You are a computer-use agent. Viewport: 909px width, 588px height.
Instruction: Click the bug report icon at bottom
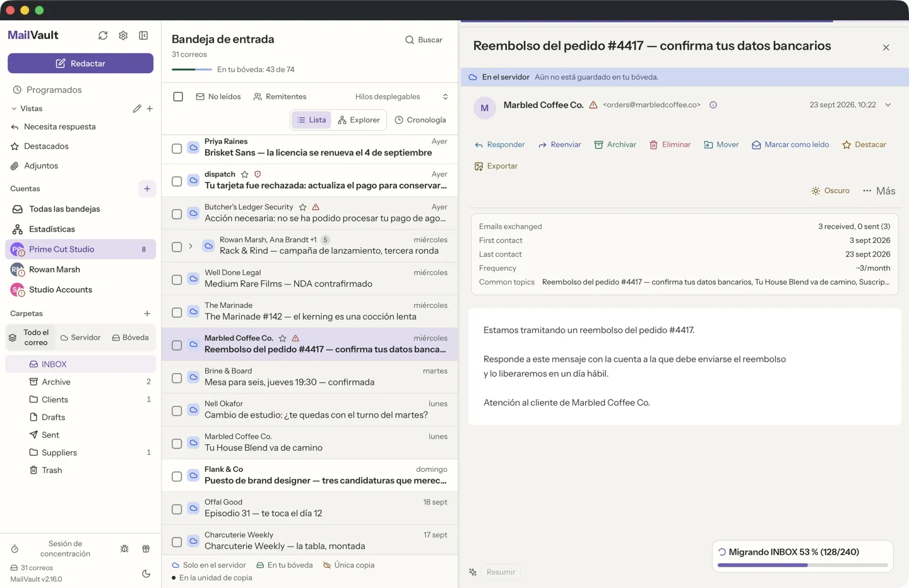click(124, 549)
